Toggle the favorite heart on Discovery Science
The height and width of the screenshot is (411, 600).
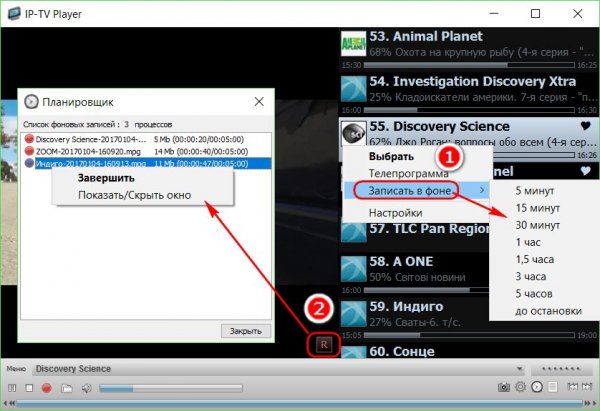585,127
